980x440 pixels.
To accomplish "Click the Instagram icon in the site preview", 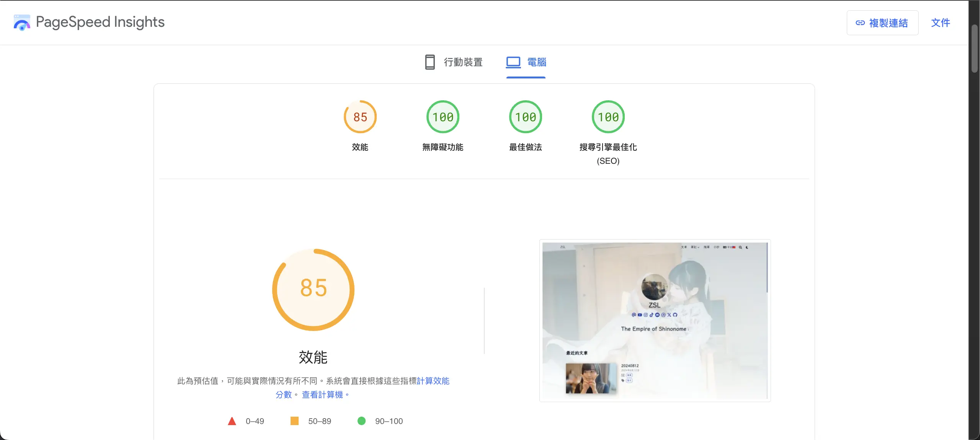I will click(x=645, y=315).
